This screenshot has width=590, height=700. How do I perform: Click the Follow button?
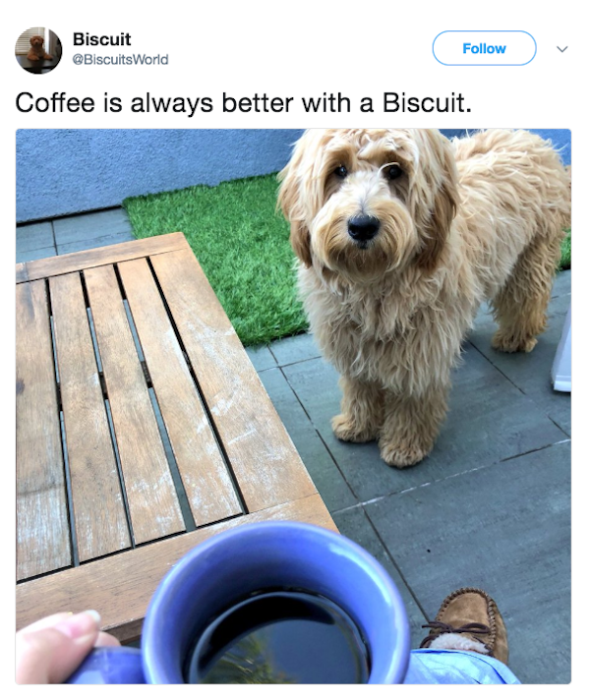[x=484, y=48]
